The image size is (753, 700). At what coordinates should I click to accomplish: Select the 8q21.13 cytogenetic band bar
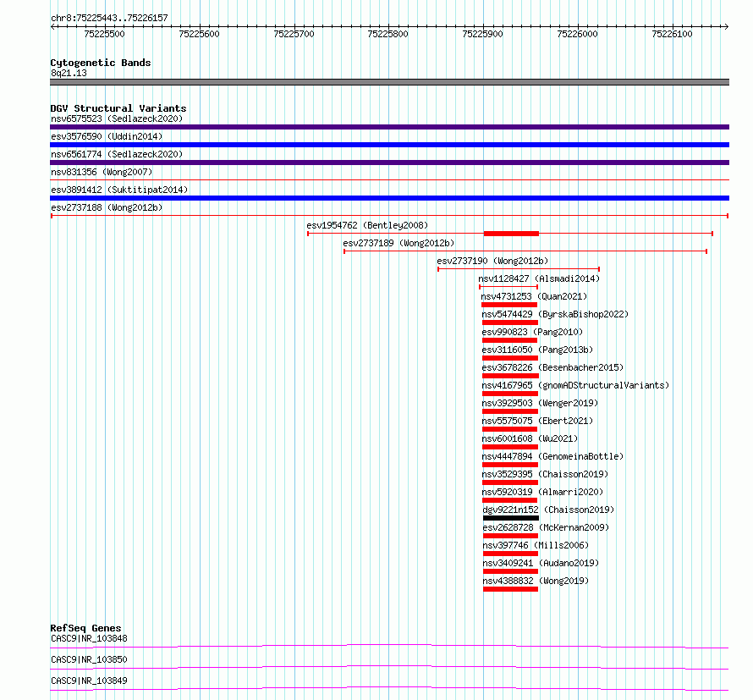pyautogui.click(x=389, y=82)
